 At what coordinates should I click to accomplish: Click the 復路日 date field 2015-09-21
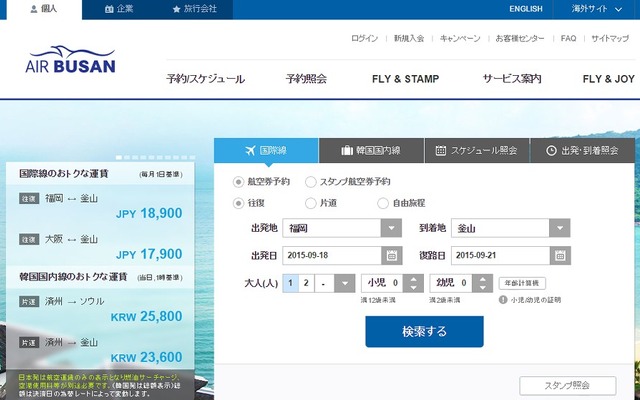point(500,256)
